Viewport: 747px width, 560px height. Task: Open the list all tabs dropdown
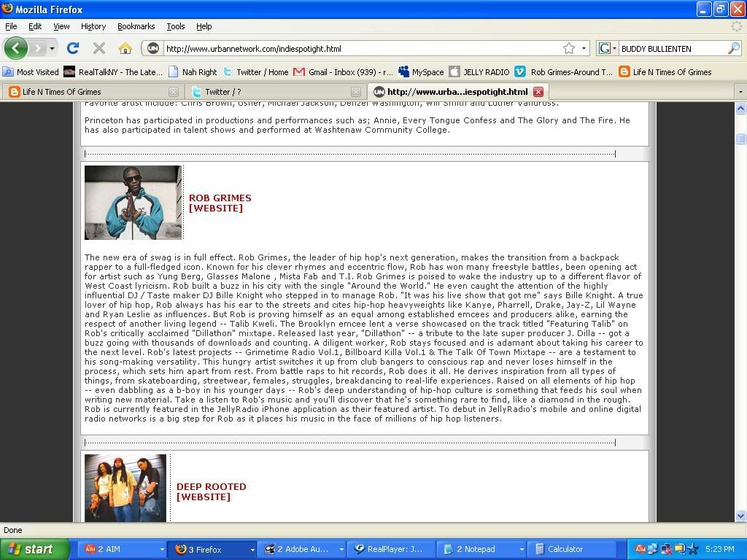[740, 91]
